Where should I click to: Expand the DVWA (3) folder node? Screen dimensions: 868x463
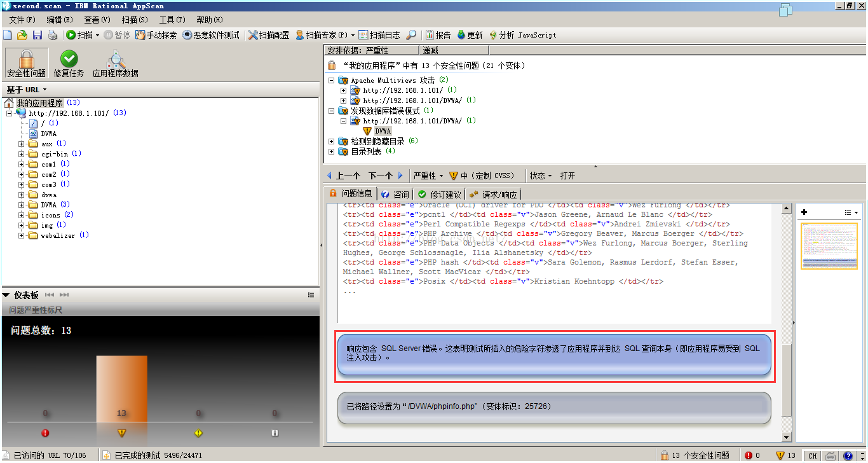tap(22, 205)
